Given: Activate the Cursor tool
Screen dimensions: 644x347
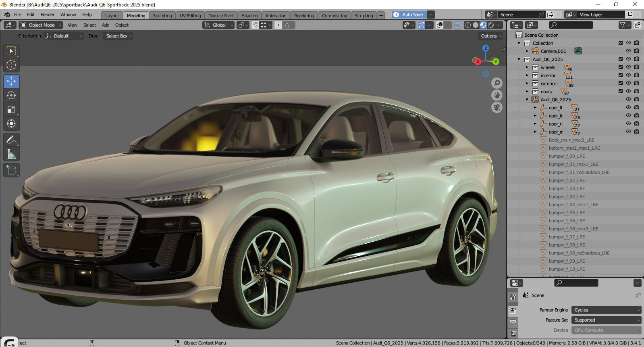Looking at the screenshot, I should tap(11, 65).
